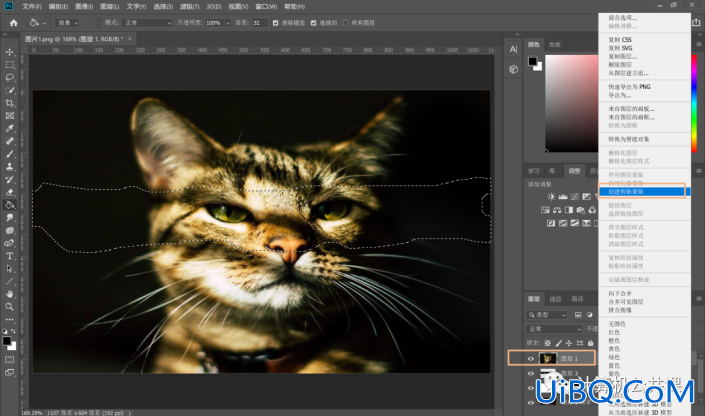This screenshot has width=705, height=416.
Task: Open the layer filter type (类型) dropdown
Action: tap(547, 315)
